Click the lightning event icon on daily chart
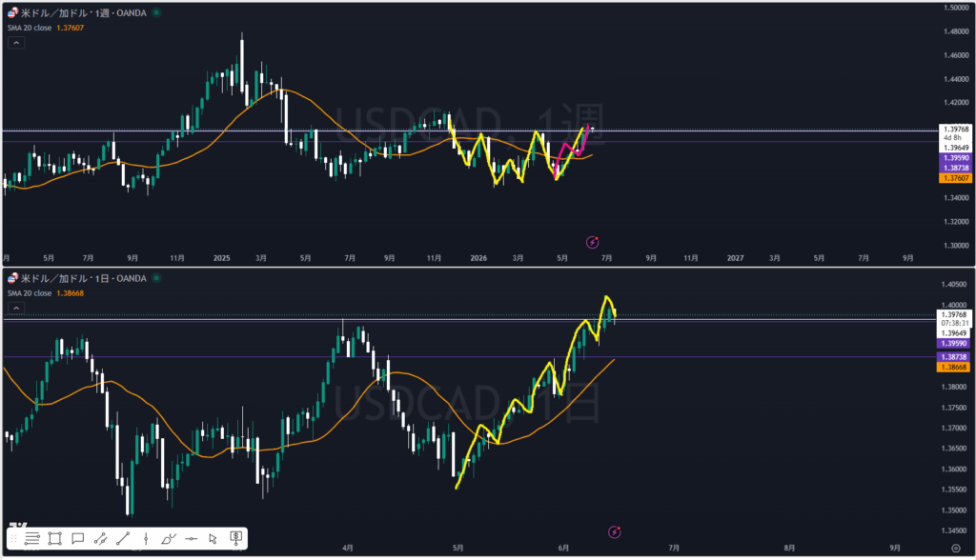The height and width of the screenshot is (560, 976). pos(615,532)
